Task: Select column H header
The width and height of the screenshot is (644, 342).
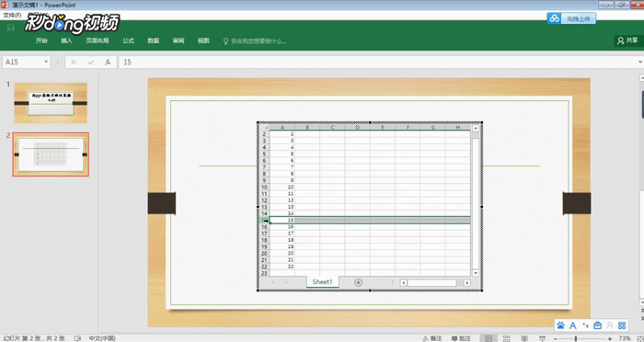Action: (458, 128)
